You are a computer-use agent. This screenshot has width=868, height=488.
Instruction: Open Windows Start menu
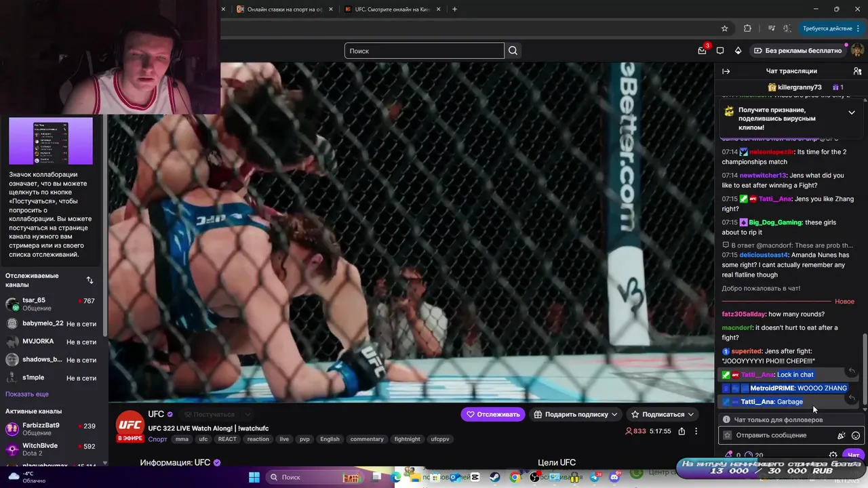click(254, 477)
